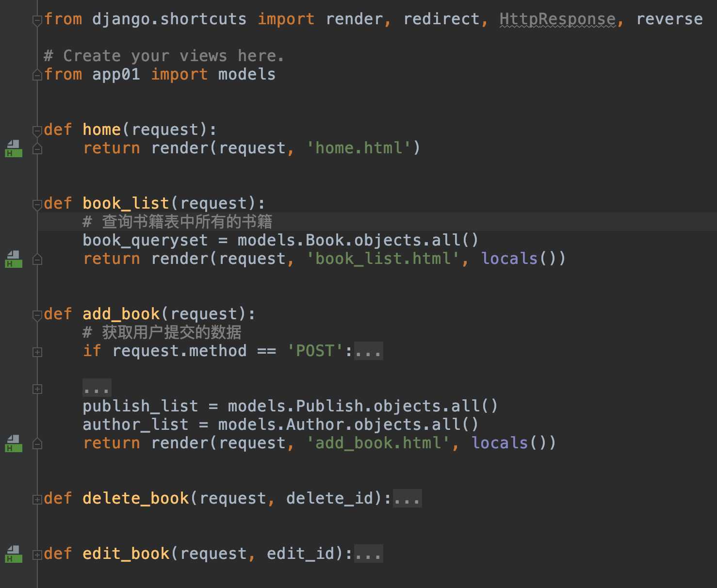Open related template icon beside home return line
This screenshot has width=717, height=588.
14,148
